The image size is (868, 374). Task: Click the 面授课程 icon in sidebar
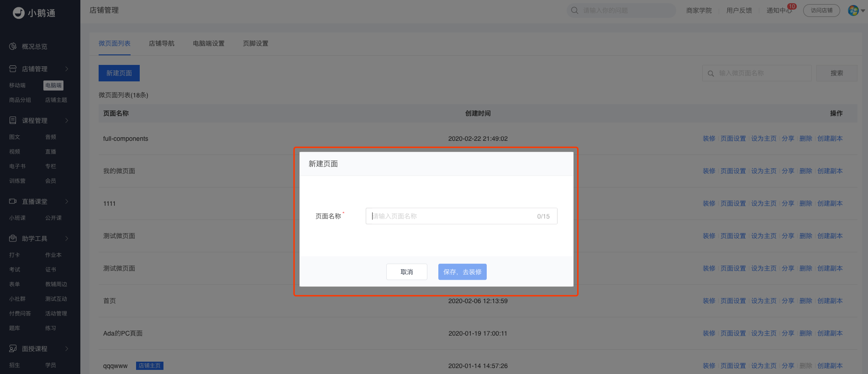pyautogui.click(x=13, y=348)
